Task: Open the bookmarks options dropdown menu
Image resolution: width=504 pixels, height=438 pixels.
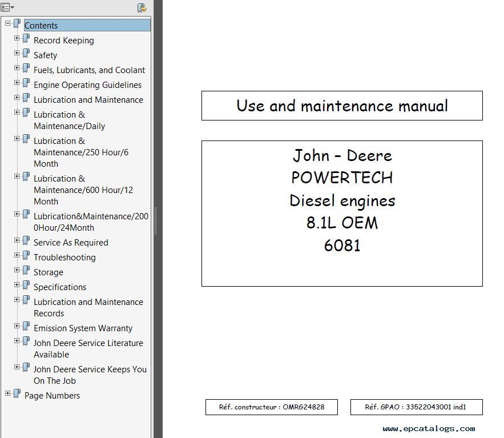Action: pos(7,7)
